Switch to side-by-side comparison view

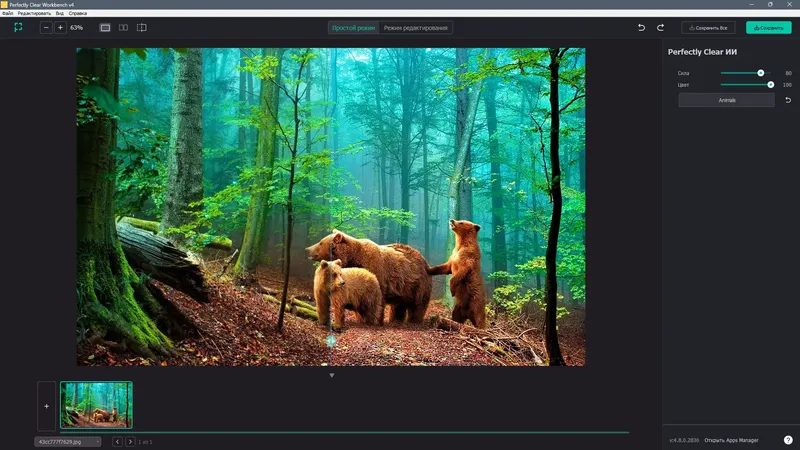pyautogui.click(x=123, y=28)
